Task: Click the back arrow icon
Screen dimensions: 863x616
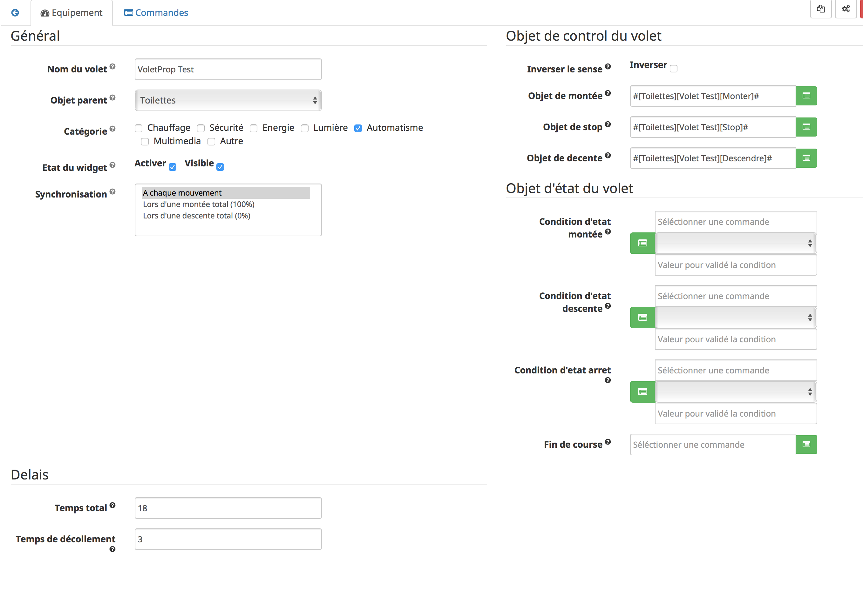Action: pyautogui.click(x=15, y=12)
